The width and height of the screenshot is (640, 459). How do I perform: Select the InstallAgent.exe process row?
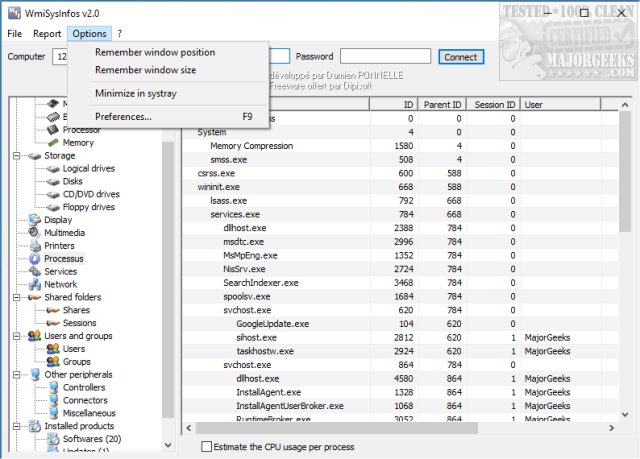pyautogui.click(x=399, y=392)
